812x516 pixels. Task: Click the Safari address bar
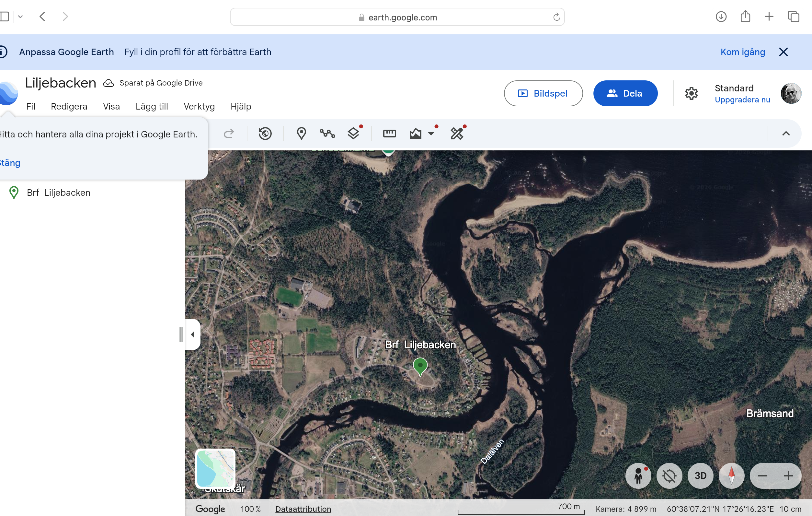pyautogui.click(x=397, y=17)
